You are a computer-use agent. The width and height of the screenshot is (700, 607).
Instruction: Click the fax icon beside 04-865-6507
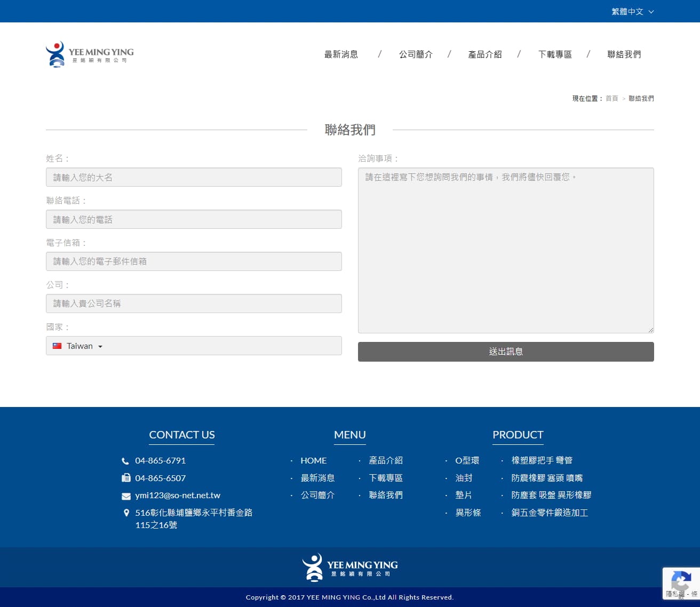tap(126, 478)
